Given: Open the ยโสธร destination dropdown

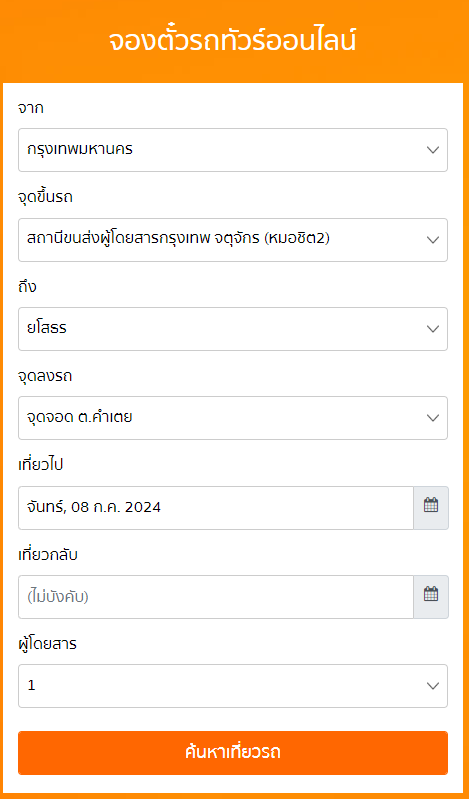Looking at the screenshot, I should 233,329.
